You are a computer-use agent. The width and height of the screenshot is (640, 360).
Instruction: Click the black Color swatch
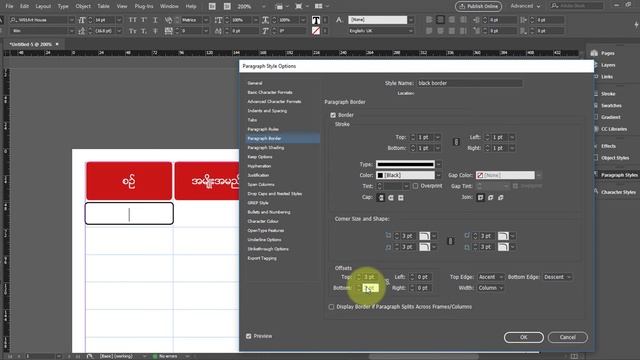[380, 176]
